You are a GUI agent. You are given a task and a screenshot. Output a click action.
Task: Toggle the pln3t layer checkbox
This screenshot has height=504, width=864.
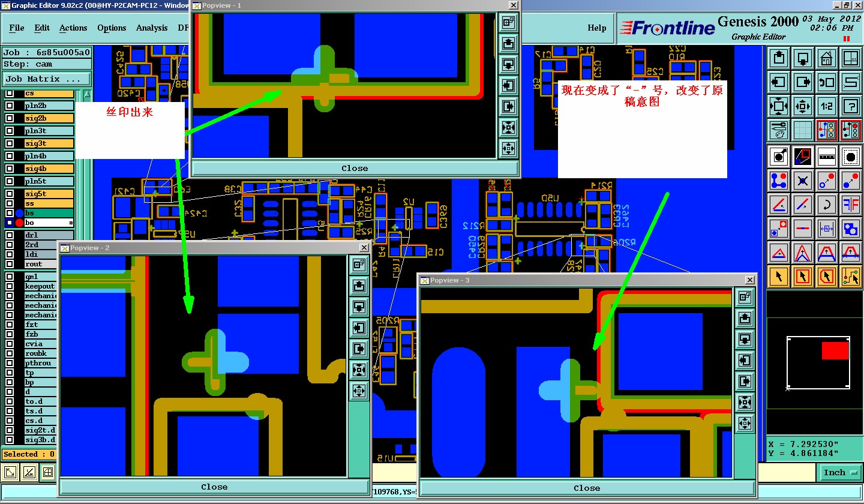[10, 131]
